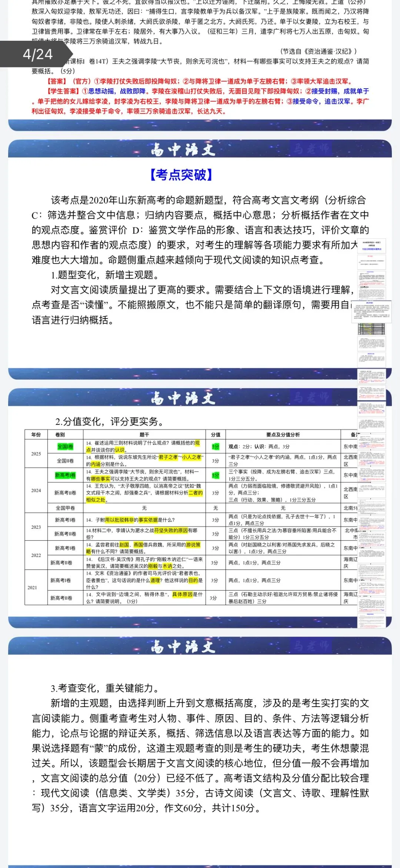The image size is (400, 868).
Task: Click the 题干 table header
Action: (x=144, y=435)
